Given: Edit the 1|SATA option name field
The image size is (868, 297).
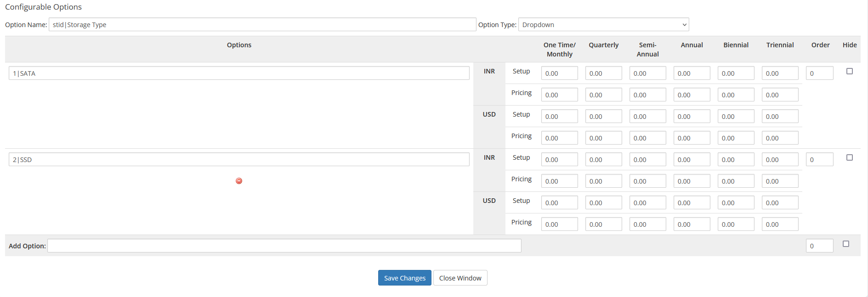Looking at the screenshot, I should (239, 73).
